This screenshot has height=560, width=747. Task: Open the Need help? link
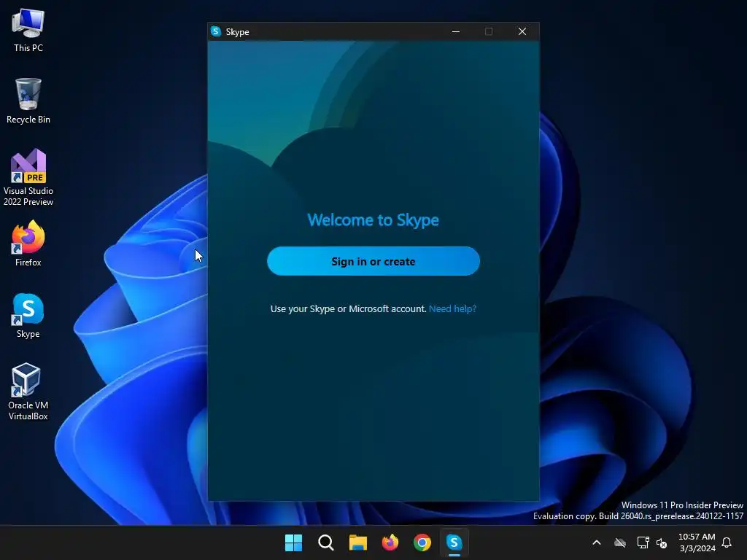click(452, 308)
